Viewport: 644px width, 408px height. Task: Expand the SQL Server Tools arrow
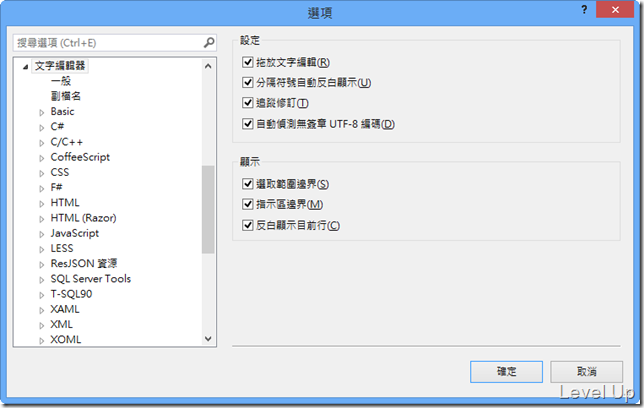coord(41,279)
